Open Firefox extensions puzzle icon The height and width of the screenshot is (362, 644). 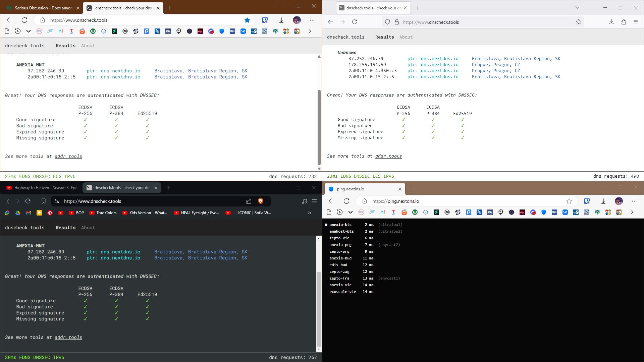click(624, 22)
